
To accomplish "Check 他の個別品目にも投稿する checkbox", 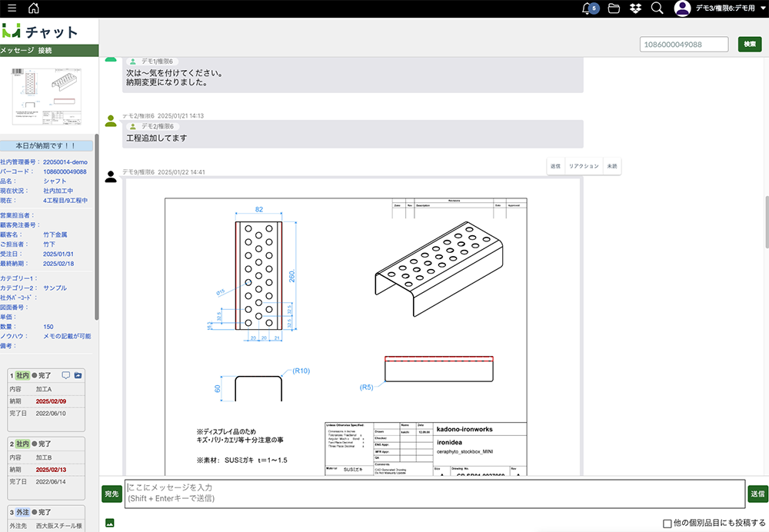I will pos(667,524).
